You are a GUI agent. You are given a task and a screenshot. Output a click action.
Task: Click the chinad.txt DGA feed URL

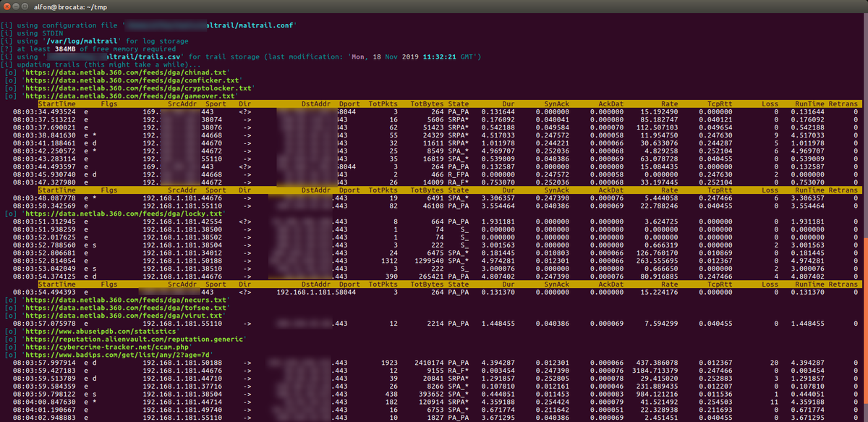click(x=126, y=72)
